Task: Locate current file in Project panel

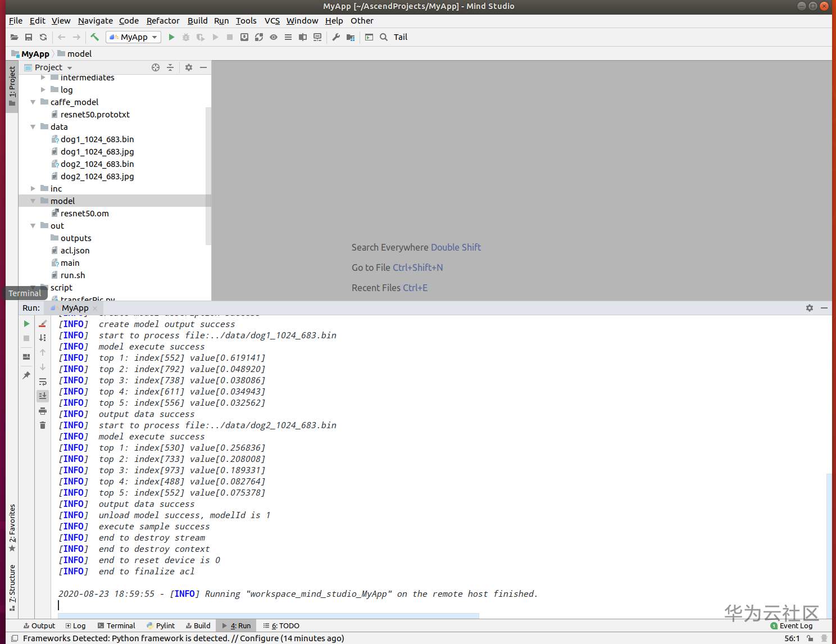Action: pyautogui.click(x=156, y=67)
